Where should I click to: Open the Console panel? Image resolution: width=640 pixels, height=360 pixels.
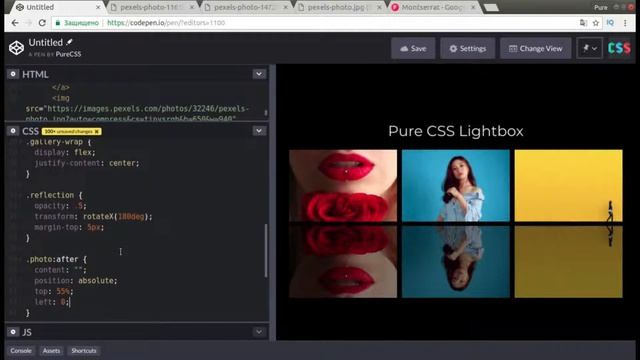21,351
